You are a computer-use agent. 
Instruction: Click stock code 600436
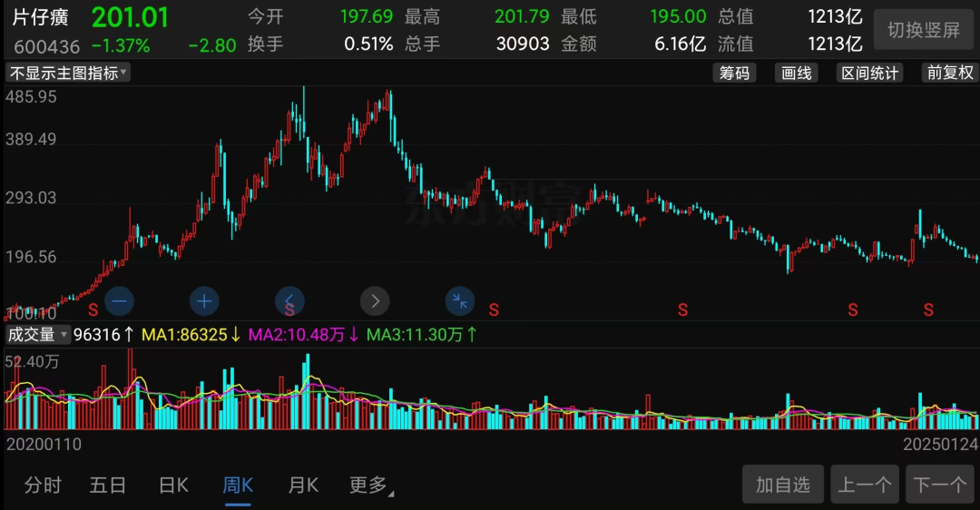click(x=47, y=47)
